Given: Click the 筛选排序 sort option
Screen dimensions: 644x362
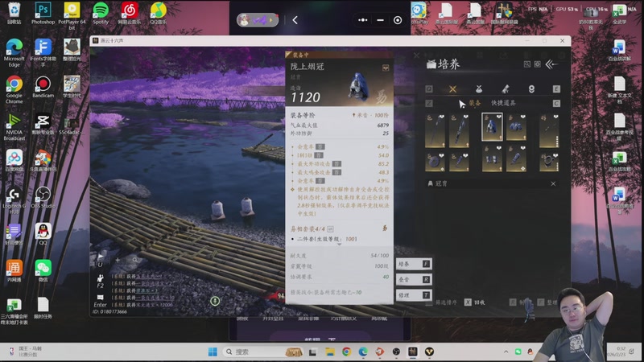Looking at the screenshot, I should coord(446,302).
